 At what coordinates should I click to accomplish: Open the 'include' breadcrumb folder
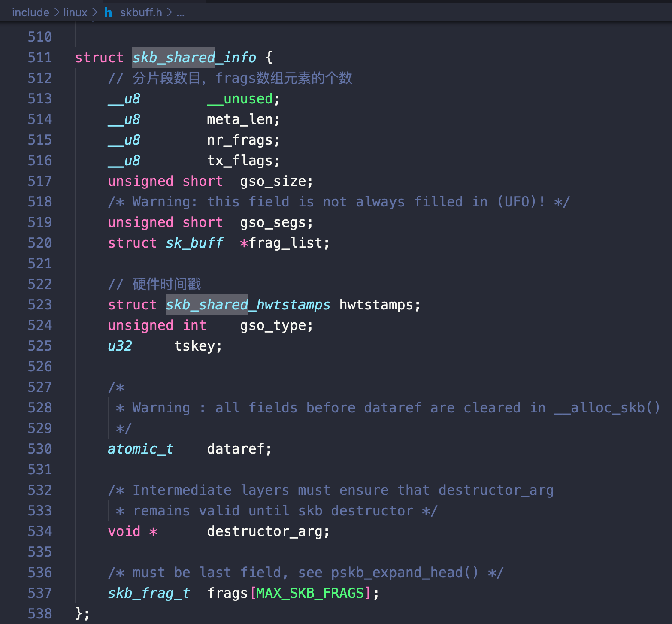coord(30,12)
